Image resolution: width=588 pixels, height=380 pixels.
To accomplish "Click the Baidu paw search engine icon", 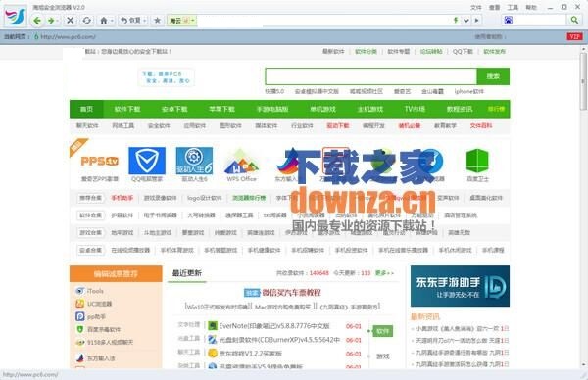I will (x=508, y=21).
